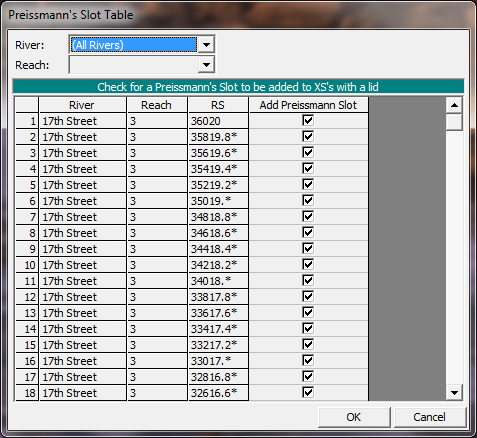The height and width of the screenshot is (438, 477).
Task: Toggle Preissmann Slot checkbox for RS 34018.*
Action: tap(308, 280)
